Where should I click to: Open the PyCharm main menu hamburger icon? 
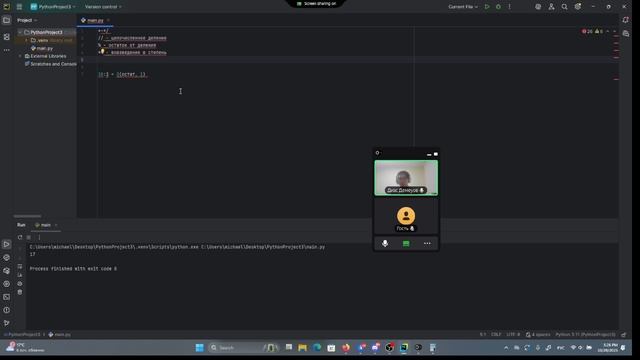pyautogui.click(x=19, y=7)
